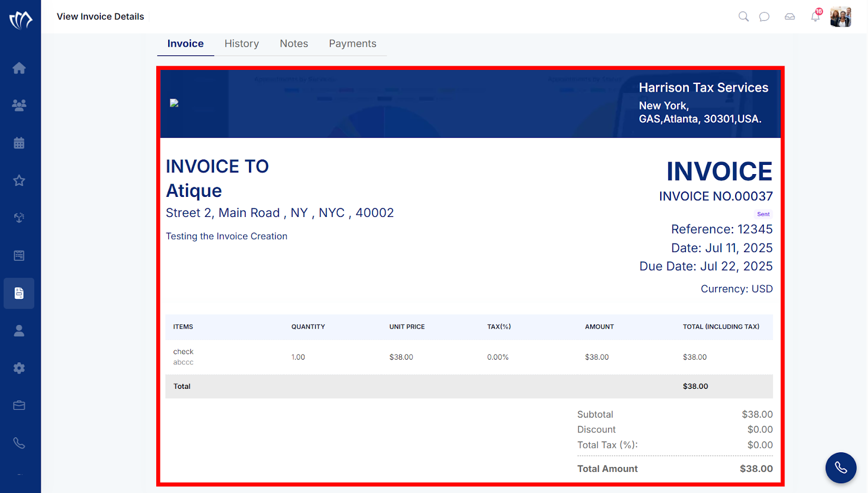
Task: Open the chat bubble icon in header
Action: (x=764, y=17)
